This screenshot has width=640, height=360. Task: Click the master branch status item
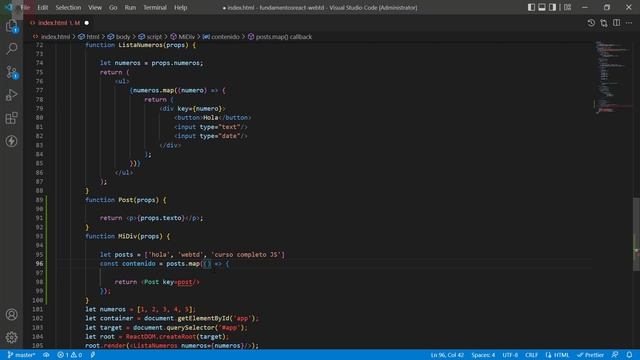[21, 355]
